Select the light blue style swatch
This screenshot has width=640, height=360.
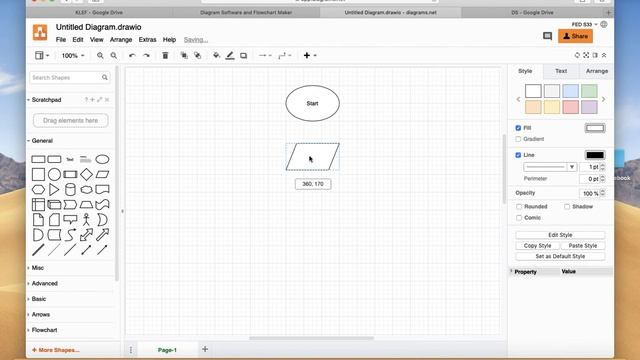tap(570, 91)
